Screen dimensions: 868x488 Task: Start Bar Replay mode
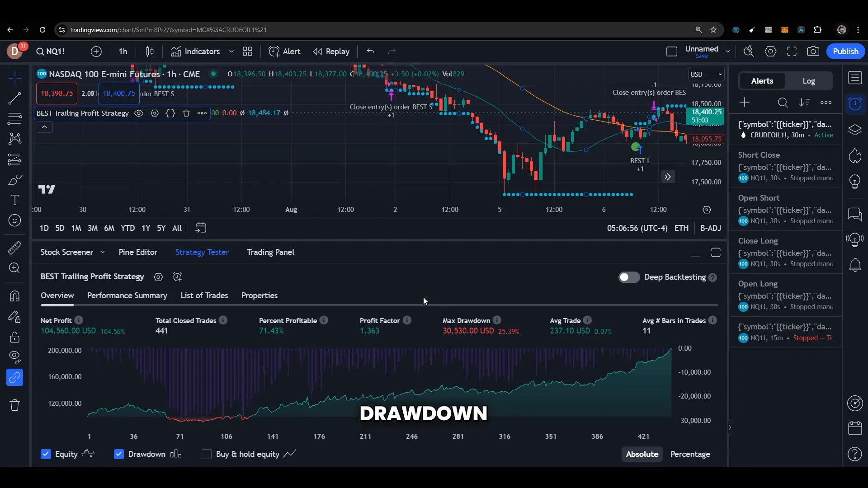click(x=331, y=52)
